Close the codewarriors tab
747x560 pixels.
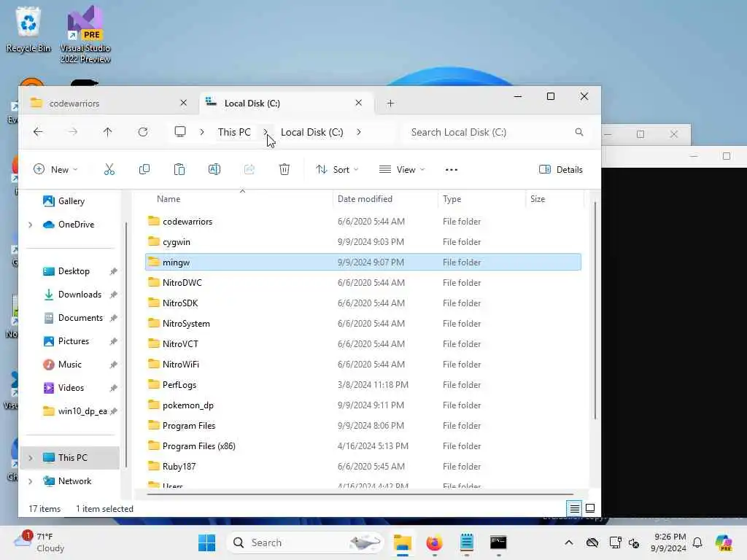pyautogui.click(x=183, y=103)
